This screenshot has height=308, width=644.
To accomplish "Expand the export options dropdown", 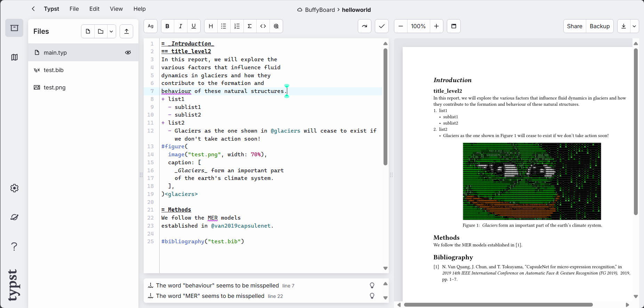I will point(634,26).
